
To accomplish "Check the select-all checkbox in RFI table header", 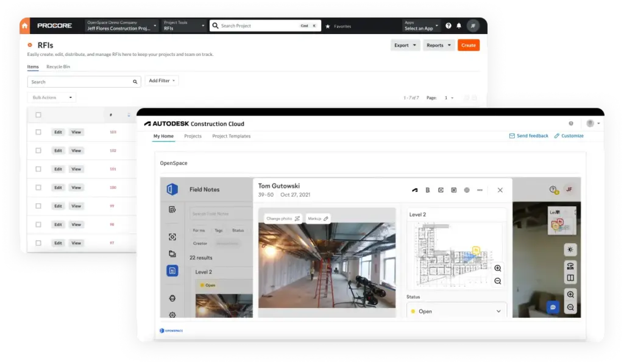I will pos(38,114).
